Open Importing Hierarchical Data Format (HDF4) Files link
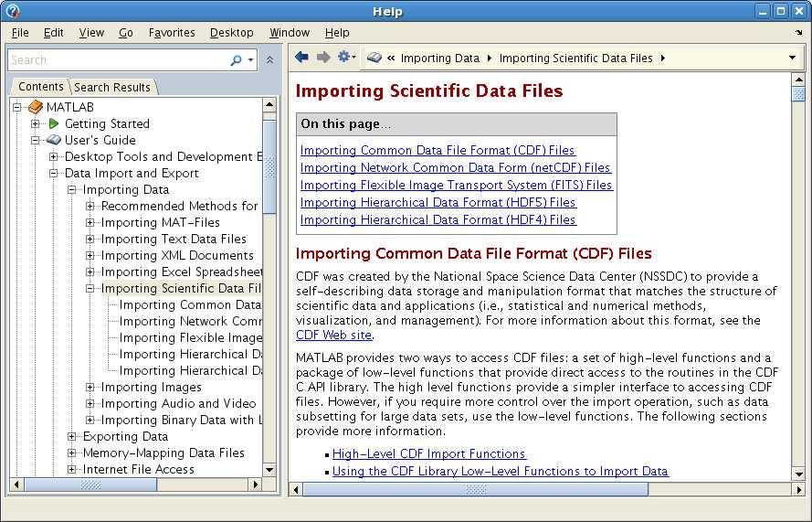This screenshot has width=812, height=522. click(x=438, y=219)
